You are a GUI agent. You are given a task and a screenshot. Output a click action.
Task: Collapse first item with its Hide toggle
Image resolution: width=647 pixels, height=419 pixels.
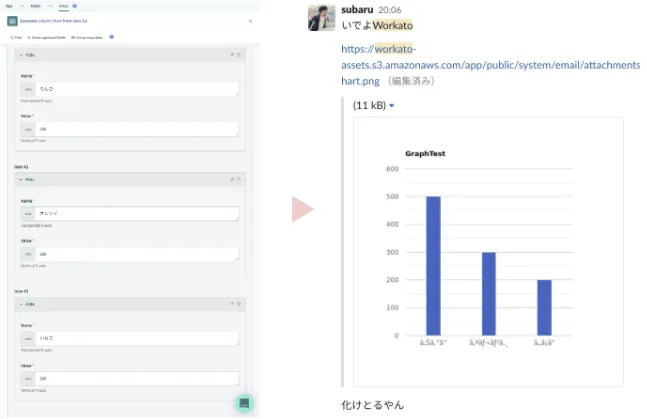(27, 55)
